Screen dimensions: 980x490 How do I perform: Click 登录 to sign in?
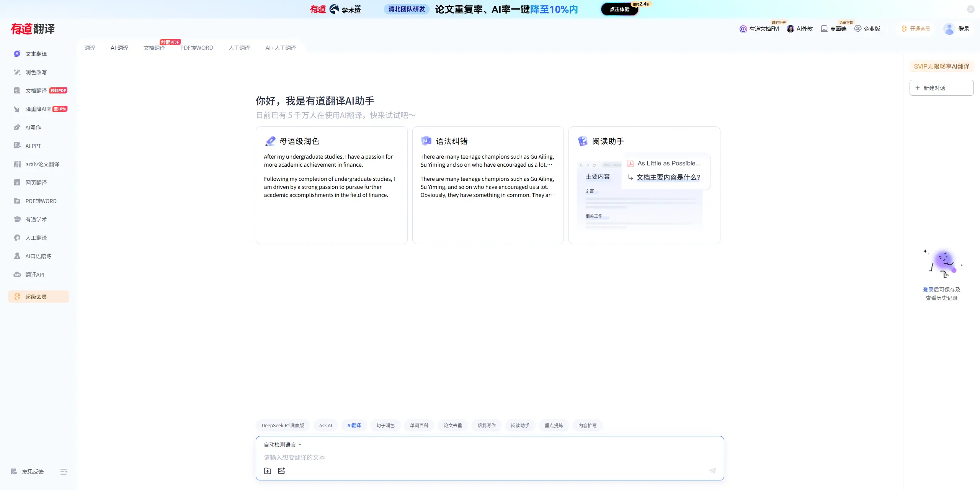(964, 28)
